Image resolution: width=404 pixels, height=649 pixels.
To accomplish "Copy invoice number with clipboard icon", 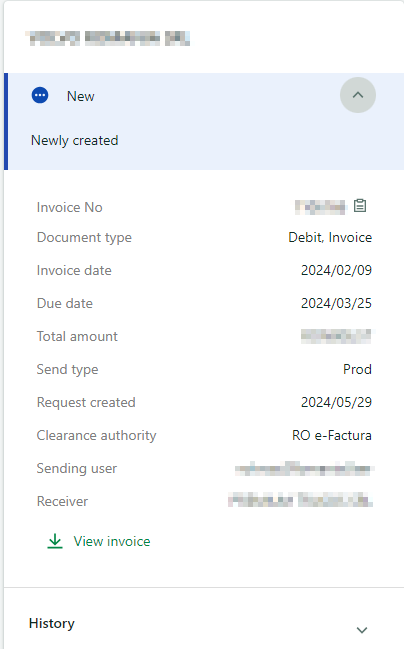I will (360, 206).
